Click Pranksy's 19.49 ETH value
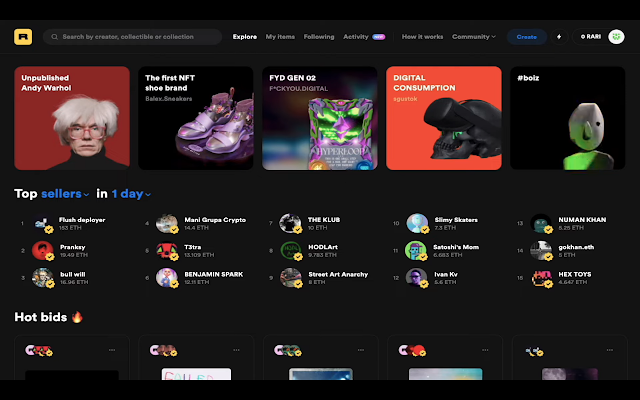640x400 pixels. click(74, 255)
